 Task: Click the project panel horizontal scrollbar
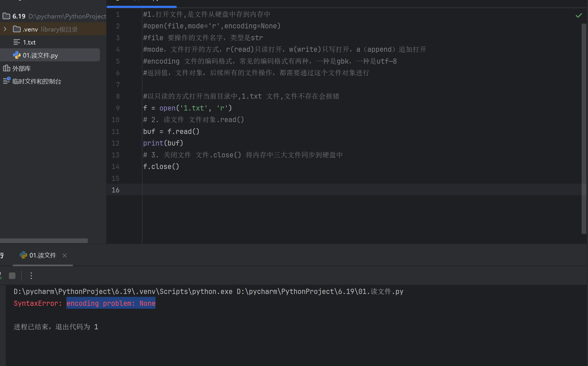pyautogui.click(x=44, y=241)
